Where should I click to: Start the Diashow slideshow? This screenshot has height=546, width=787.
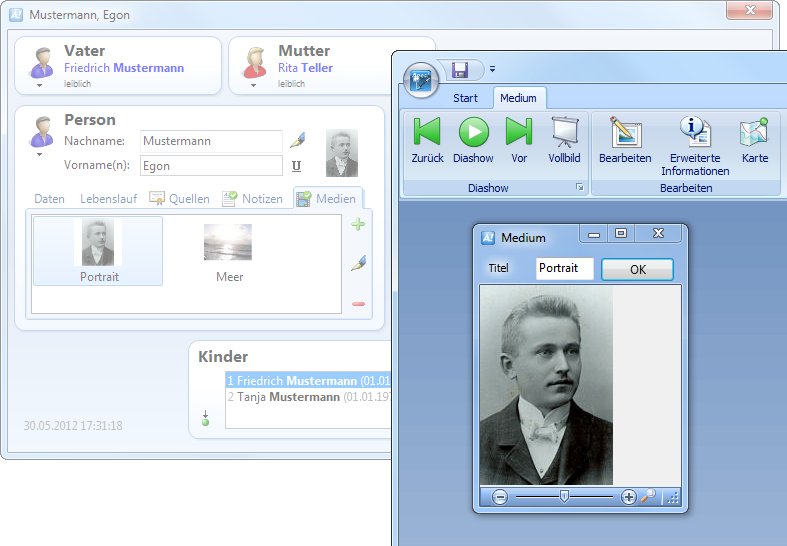pyautogui.click(x=473, y=132)
